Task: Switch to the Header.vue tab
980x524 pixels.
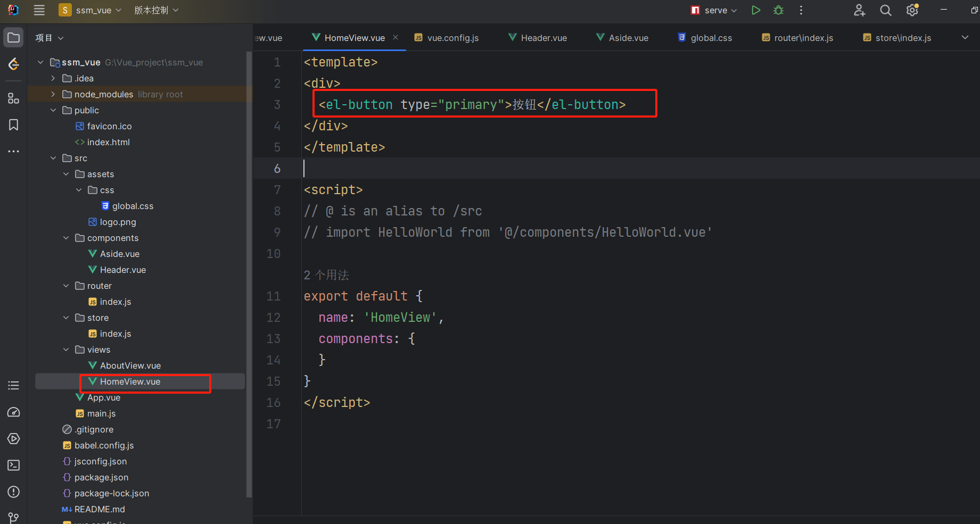Action: tap(538, 38)
